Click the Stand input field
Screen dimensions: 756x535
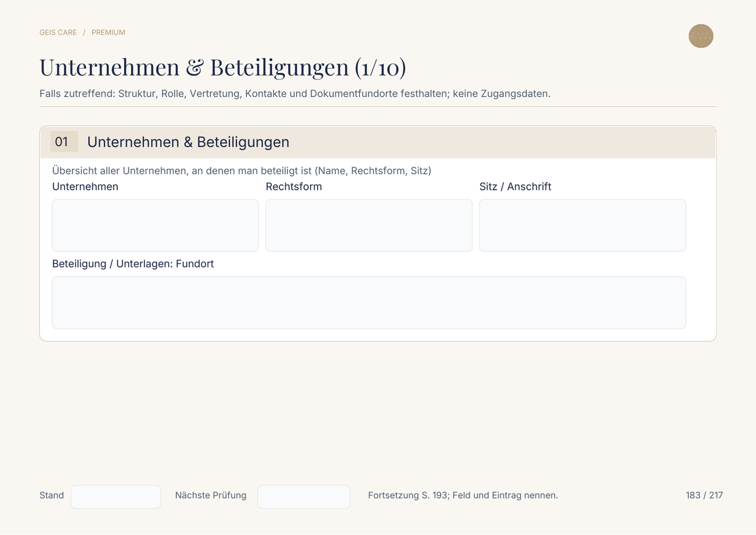click(x=116, y=497)
